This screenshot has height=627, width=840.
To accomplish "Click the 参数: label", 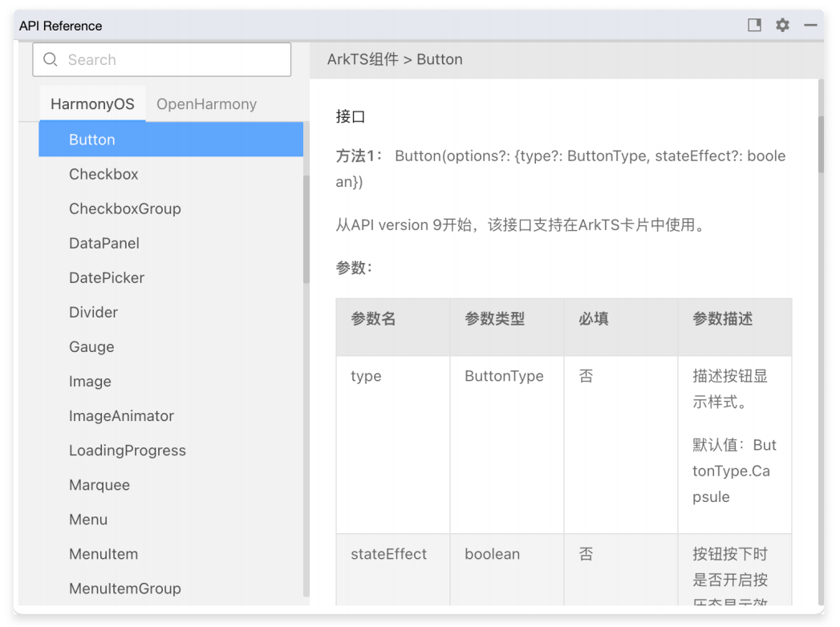I will click(x=354, y=268).
